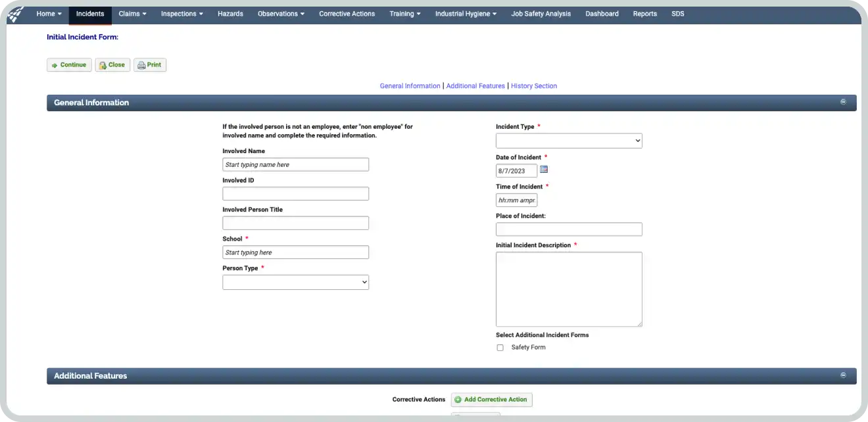Click the app logo icon in top-left
The image size is (868, 422).
[15, 14]
